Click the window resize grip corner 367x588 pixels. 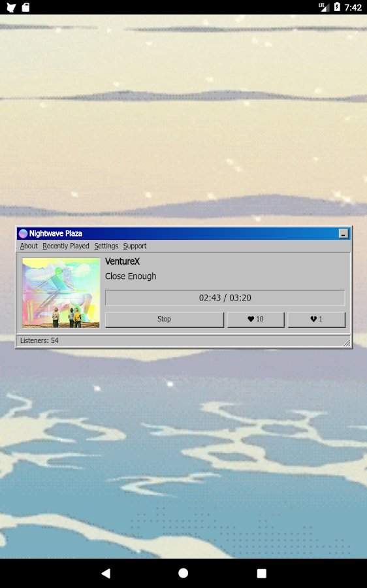[x=346, y=342]
